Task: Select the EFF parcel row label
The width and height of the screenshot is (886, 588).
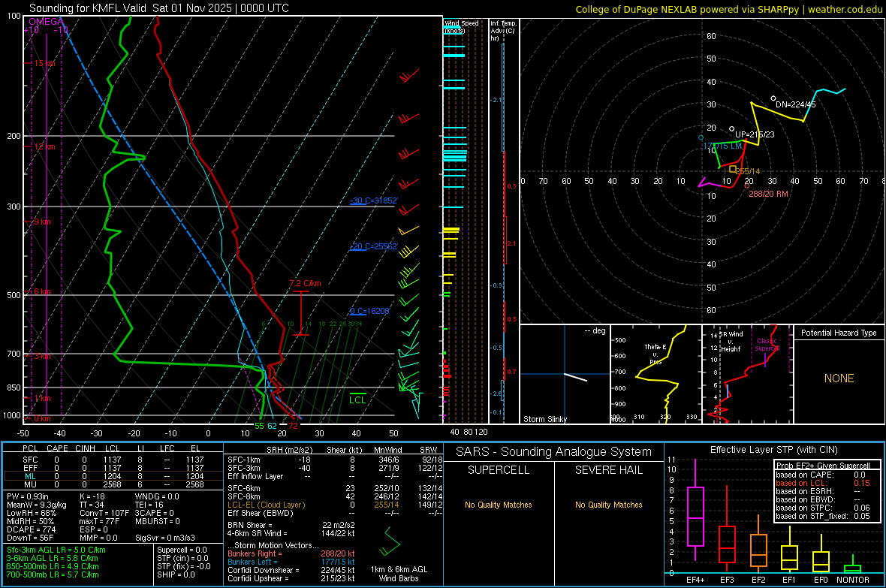Action: (30, 468)
